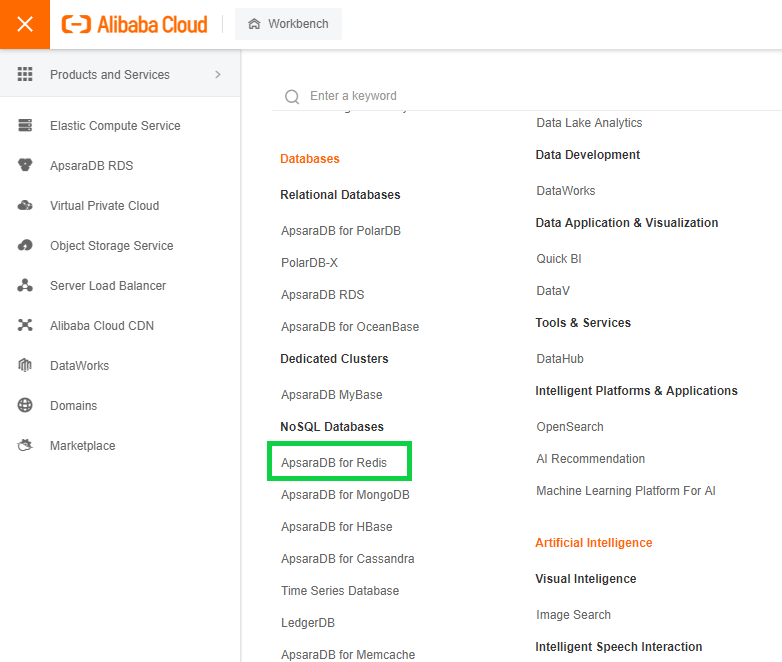
Task: Open Machine Learning Platform For AI link
Action: [x=626, y=491]
